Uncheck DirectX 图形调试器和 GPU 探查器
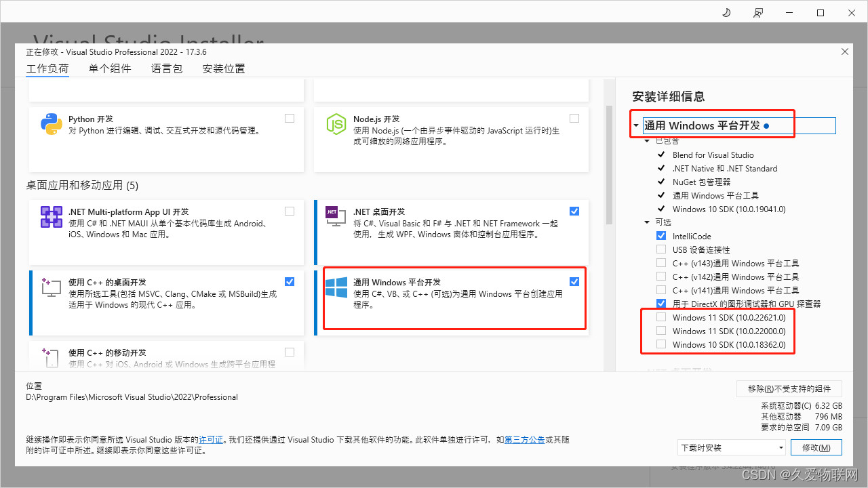 [x=661, y=304]
